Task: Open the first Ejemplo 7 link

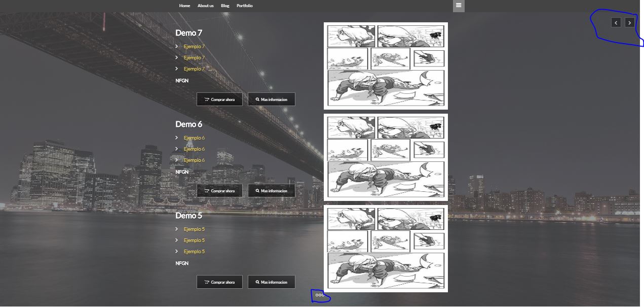Action: point(194,47)
